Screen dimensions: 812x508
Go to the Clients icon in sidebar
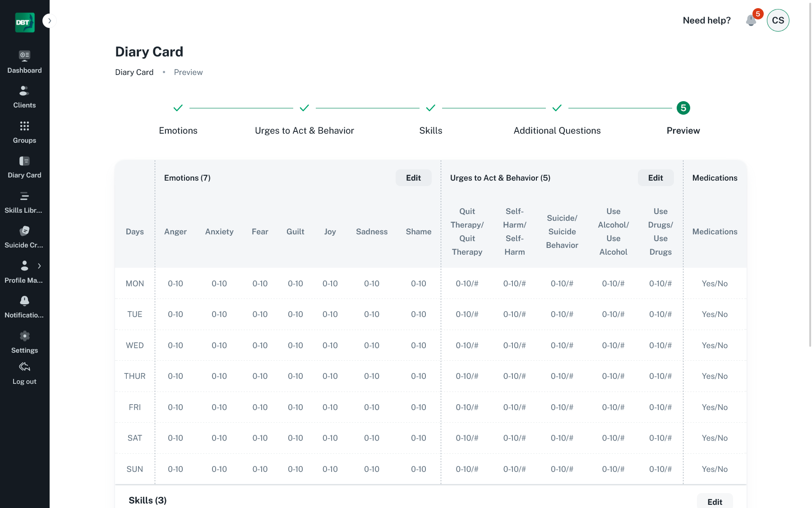tap(24, 91)
